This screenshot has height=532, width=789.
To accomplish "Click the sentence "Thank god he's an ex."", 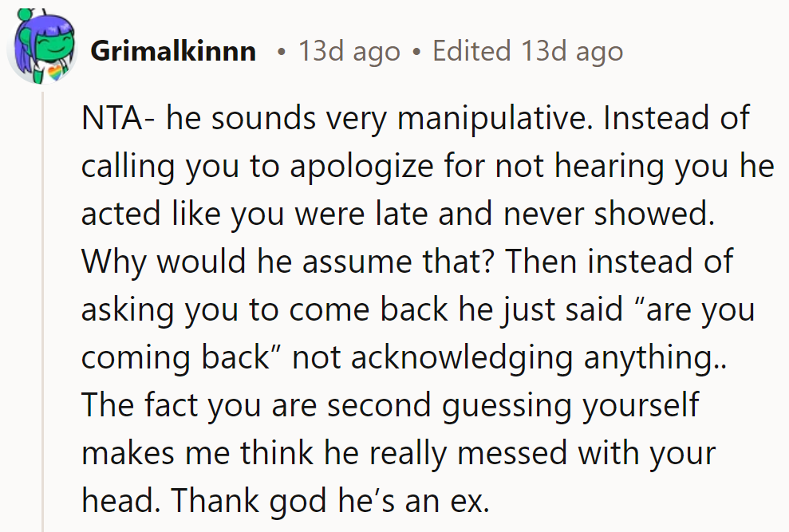I will click(x=329, y=502).
